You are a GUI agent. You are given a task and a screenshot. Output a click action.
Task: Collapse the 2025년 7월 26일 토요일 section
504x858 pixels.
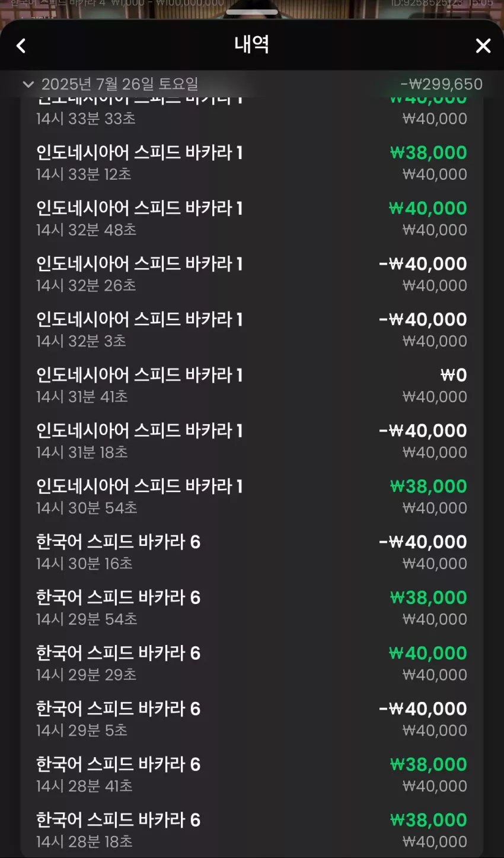[x=27, y=84]
